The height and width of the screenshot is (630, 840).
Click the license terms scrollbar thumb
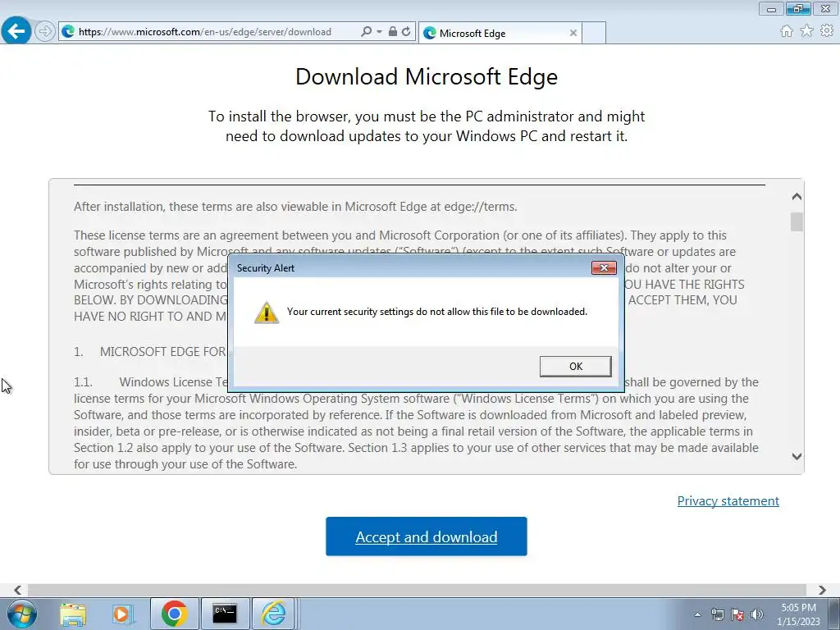tap(797, 221)
